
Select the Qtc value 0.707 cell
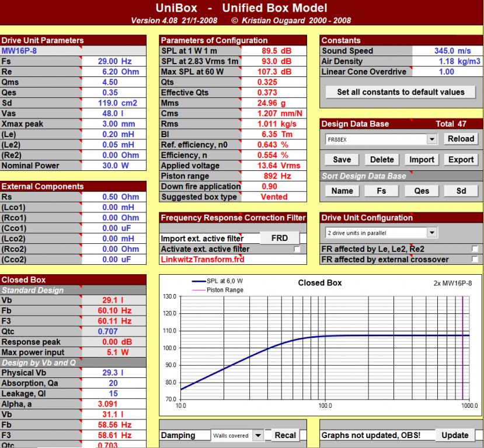(114, 331)
